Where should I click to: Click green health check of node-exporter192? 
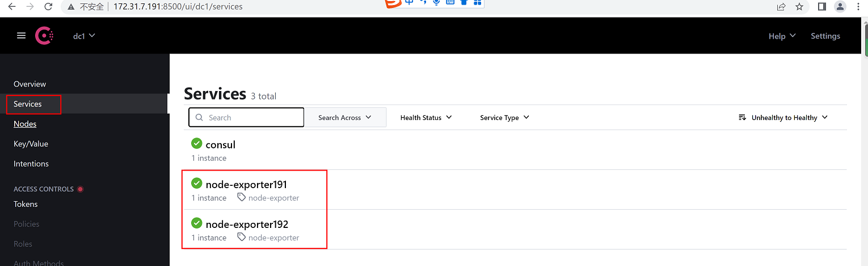click(197, 223)
